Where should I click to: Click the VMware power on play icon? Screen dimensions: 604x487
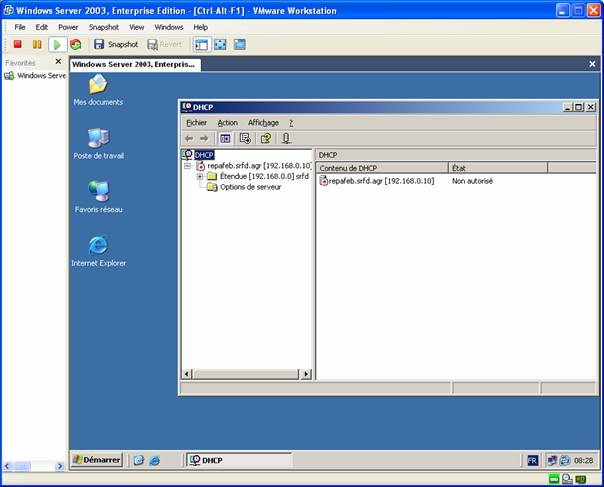(57, 44)
